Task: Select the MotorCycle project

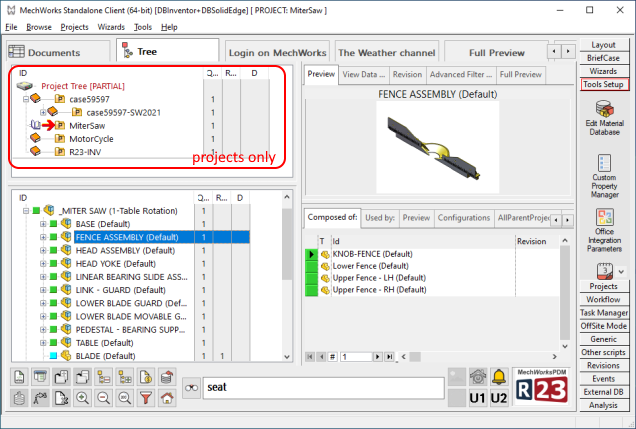Action: [x=91, y=139]
